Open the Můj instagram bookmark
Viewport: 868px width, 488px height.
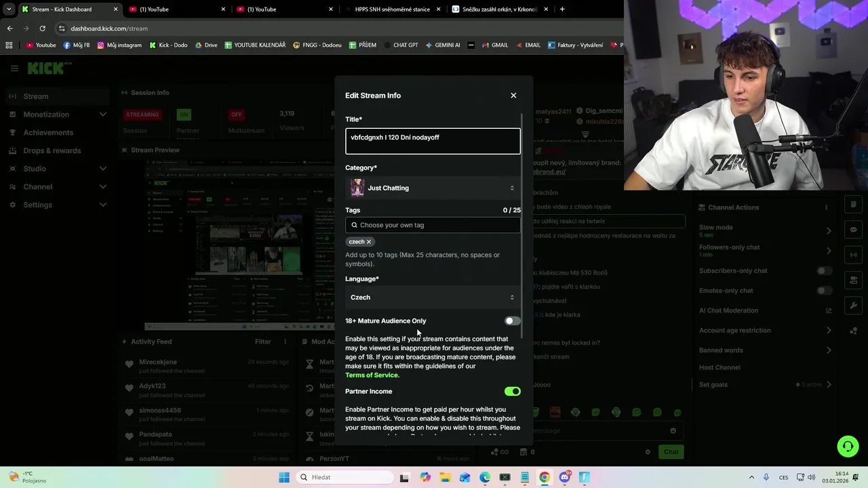pos(119,45)
